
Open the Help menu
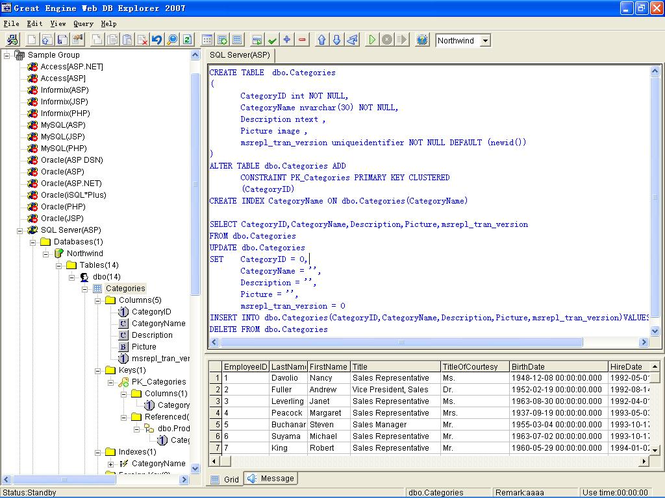coord(109,24)
